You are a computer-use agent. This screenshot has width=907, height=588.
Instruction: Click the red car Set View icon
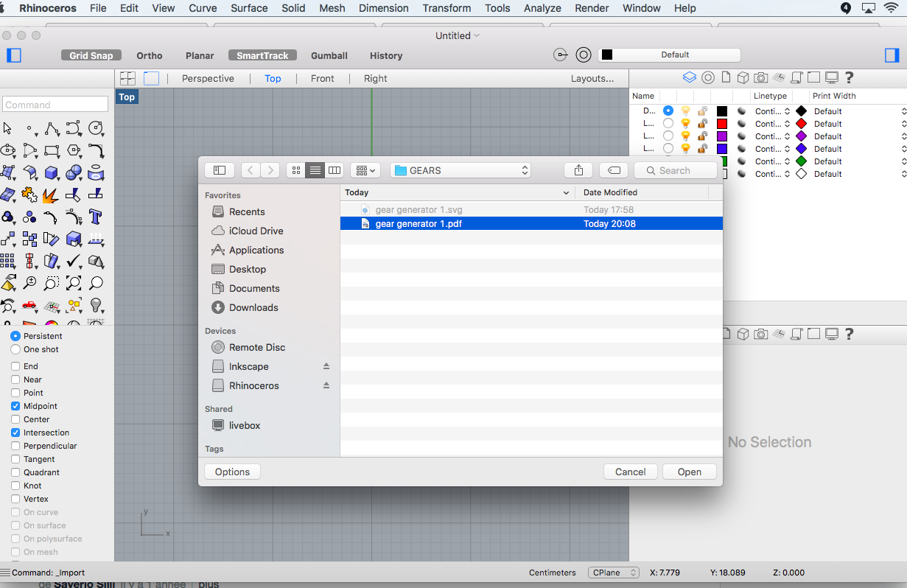[29, 305]
